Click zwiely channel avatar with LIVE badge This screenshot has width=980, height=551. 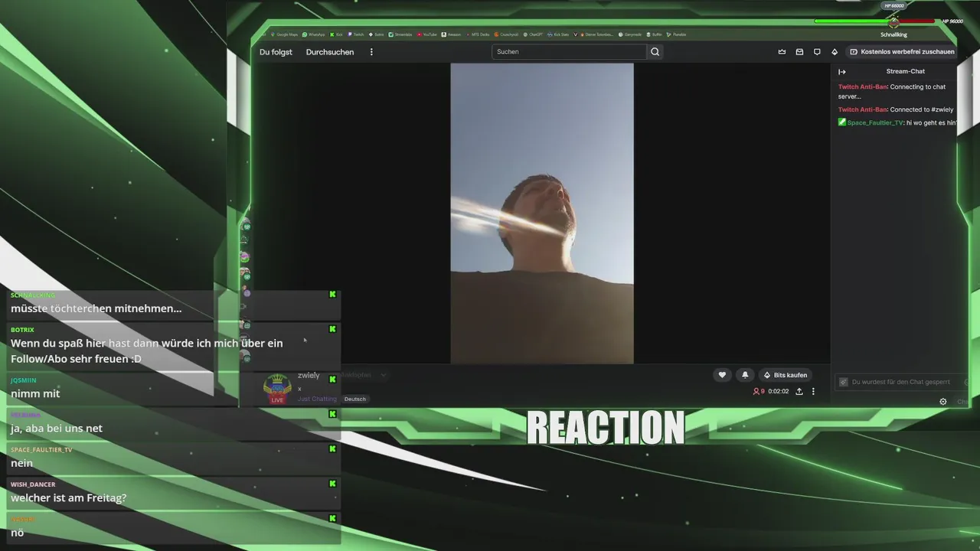(276, 388)
